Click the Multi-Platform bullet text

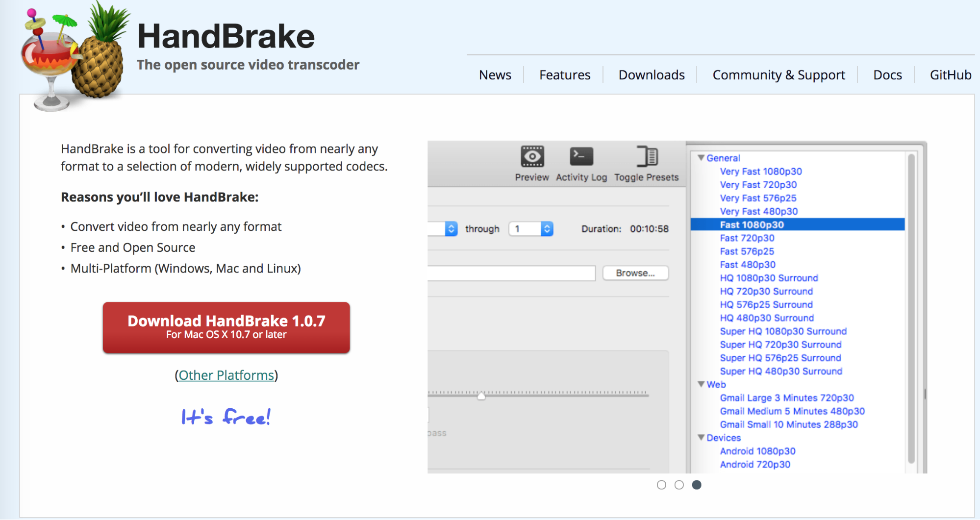pyautogui.click(x=186, y=269)
